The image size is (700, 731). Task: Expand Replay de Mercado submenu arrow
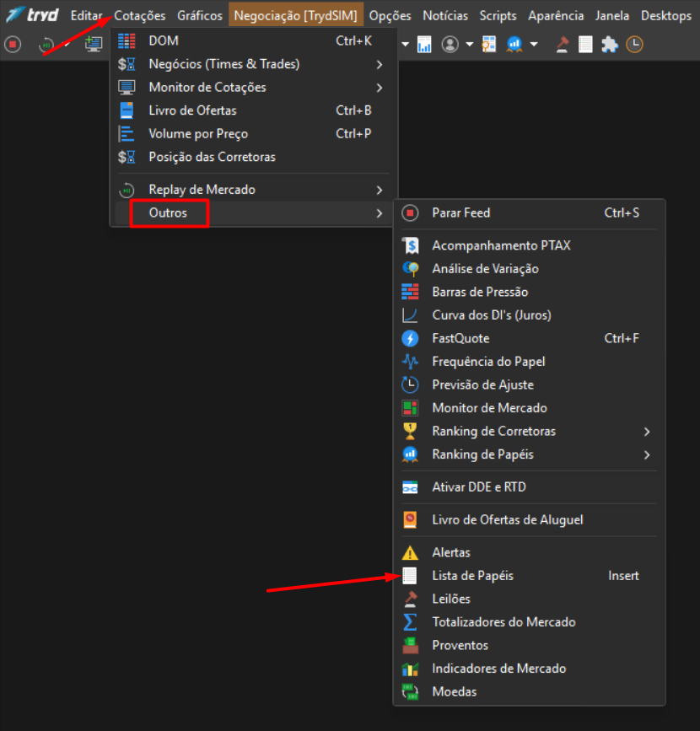pyautogui.click(x=380, y=190)
